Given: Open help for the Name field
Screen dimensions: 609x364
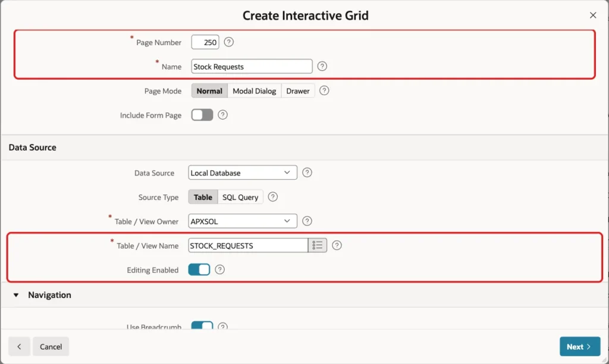Looking at the screenshot, I should coord(322,66).
